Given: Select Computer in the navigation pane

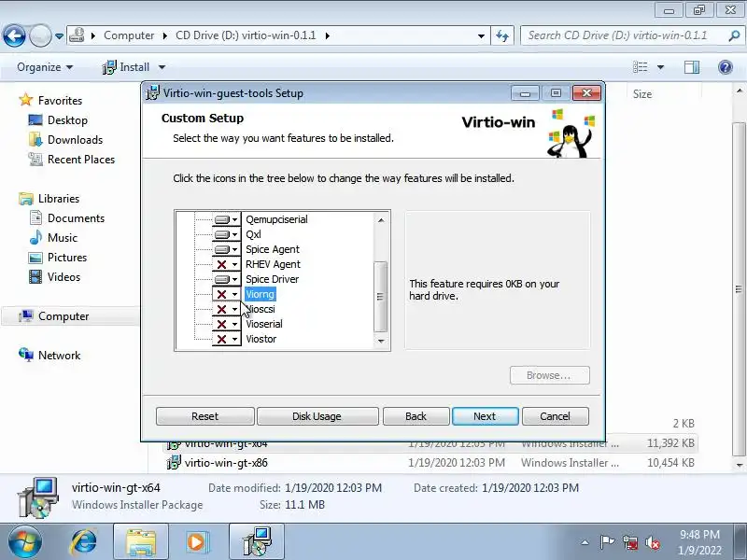Looking at the screenshot, I should tap(63, 316).
